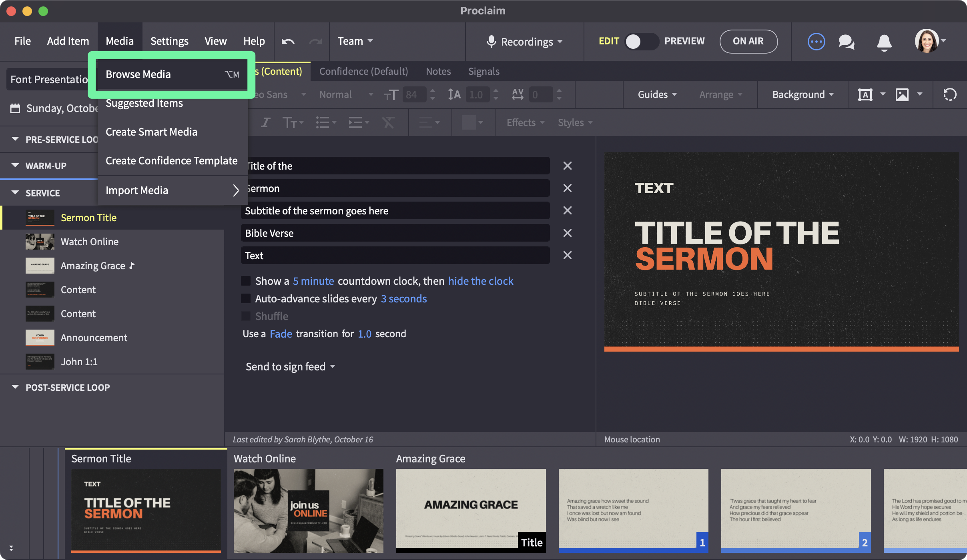Viewport: 967px width, 560px height.
Task: Click the redo arrow icon
Action: pyautogui.click(x=315, y=41)
